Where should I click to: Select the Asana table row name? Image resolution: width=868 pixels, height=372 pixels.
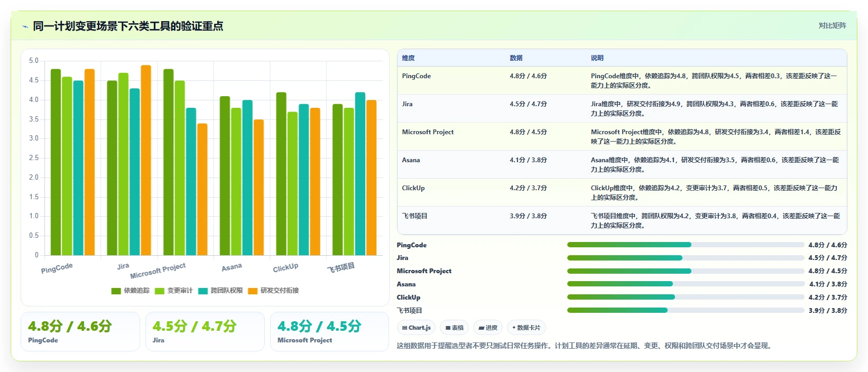coord(411,160)
